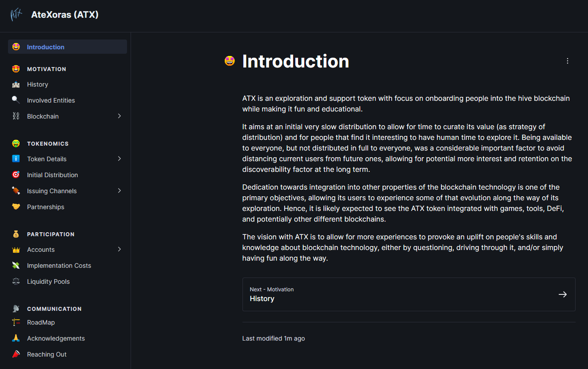Expand the Blockchain section chevron
The image size is (588, 369).
pos(119,116)
